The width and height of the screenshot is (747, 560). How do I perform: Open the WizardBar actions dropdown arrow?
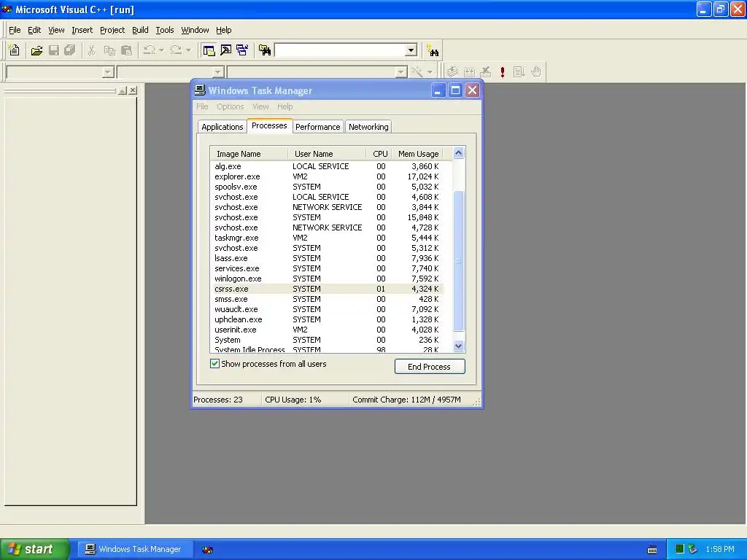click(430, 72)
